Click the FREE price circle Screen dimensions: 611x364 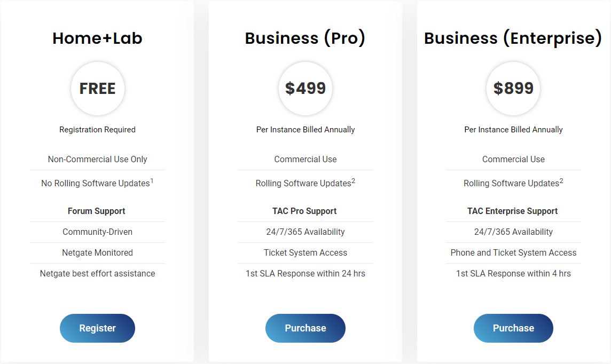click(x=97, y=89)
